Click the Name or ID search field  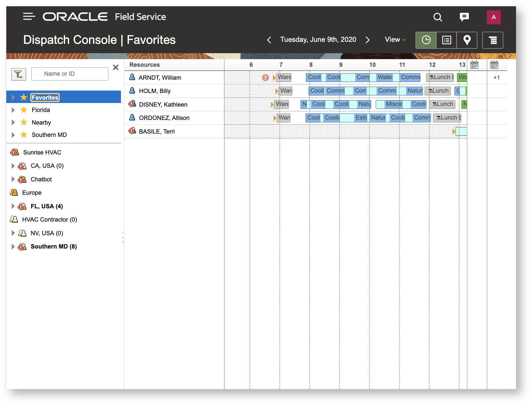pos(70,74)
